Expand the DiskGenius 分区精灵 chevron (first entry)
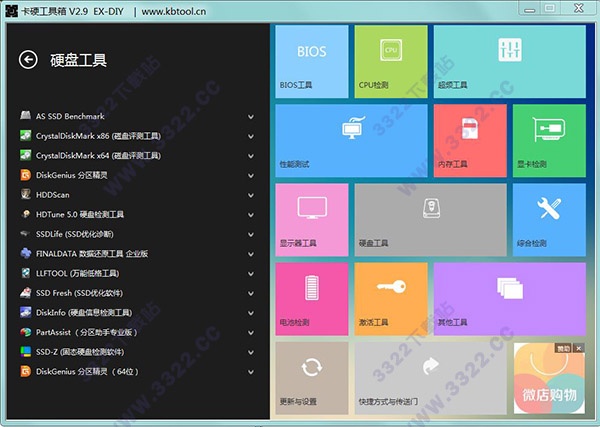Viewport: 600px width, 427px height. (251, 176)
